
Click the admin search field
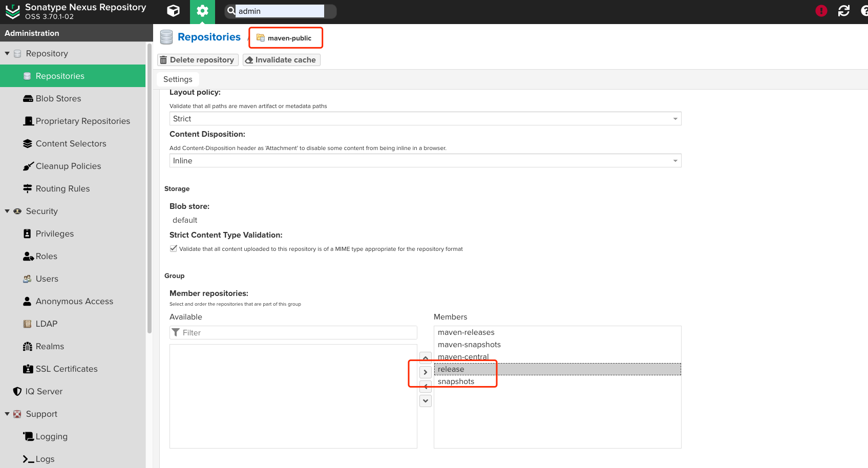point(280,11)
